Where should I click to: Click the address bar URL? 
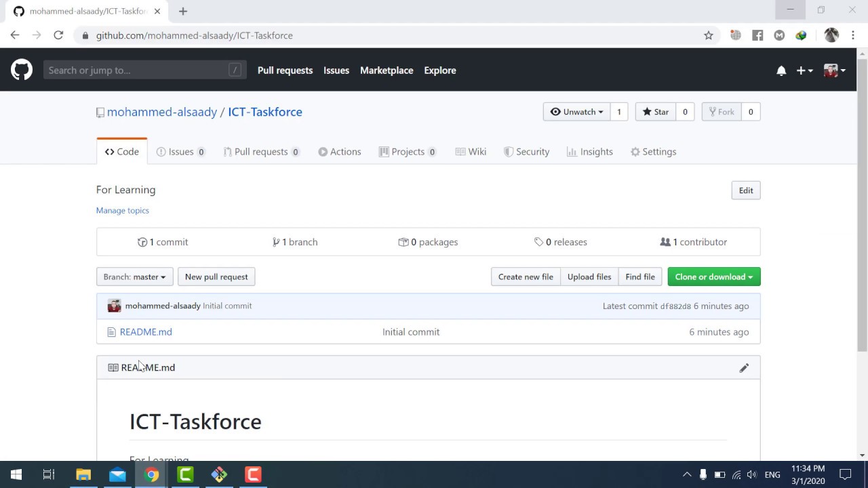[x=195, y=35]
